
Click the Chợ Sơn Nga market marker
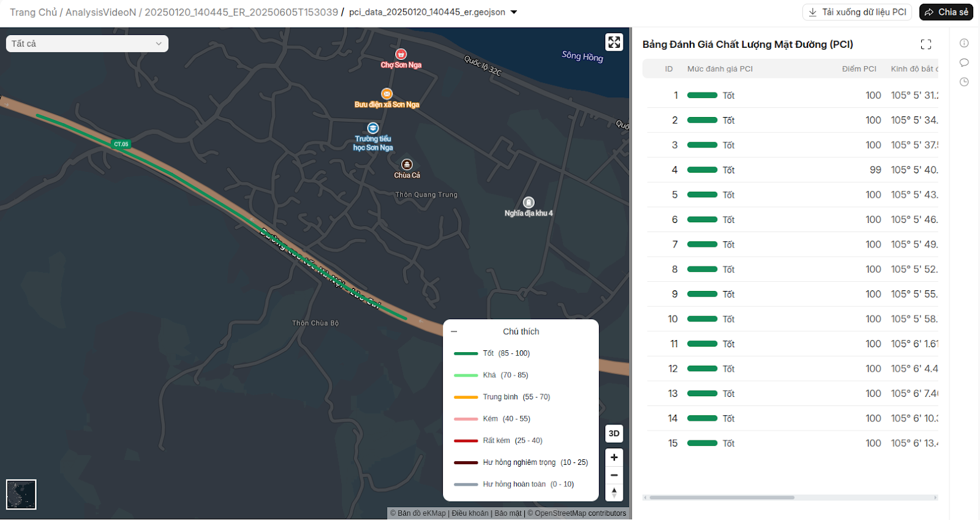[401, 55]
